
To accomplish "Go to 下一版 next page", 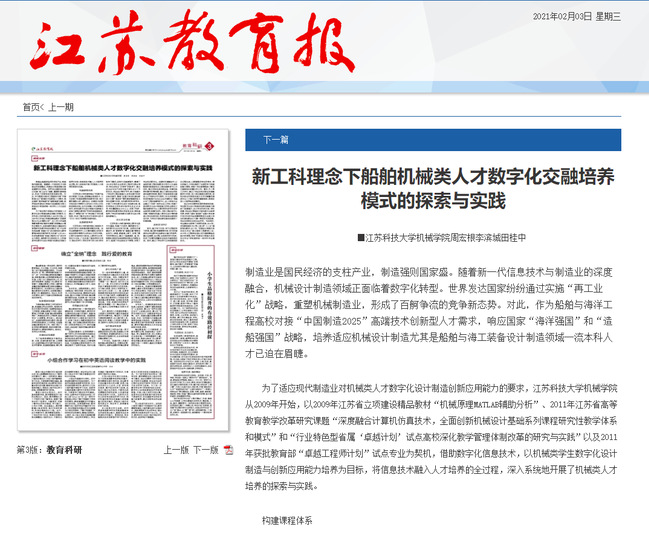I will [x=205, y=450].
